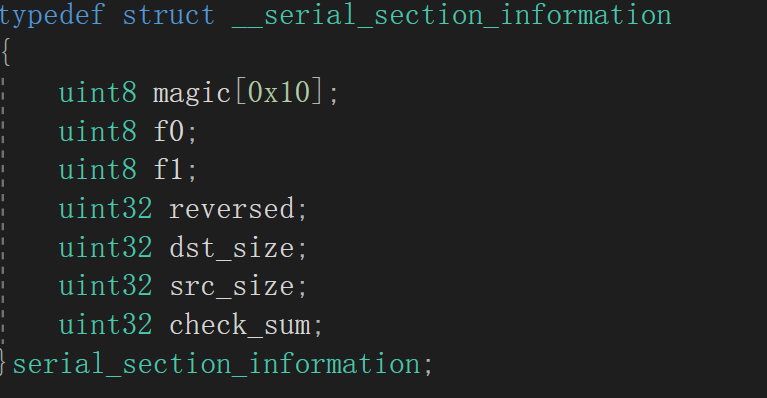This screenshot has width=767, height=398.
Task: Click the uint32 type before reversed
Action: point(106,209)
